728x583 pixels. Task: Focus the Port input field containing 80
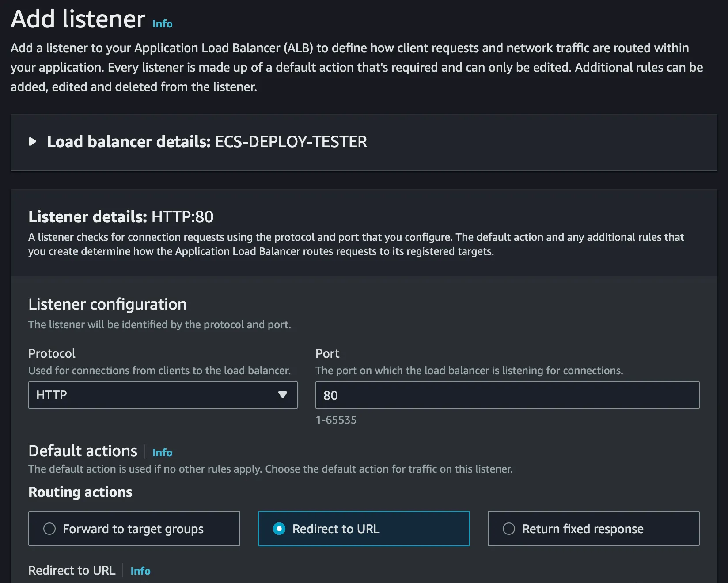click(507, 395)
